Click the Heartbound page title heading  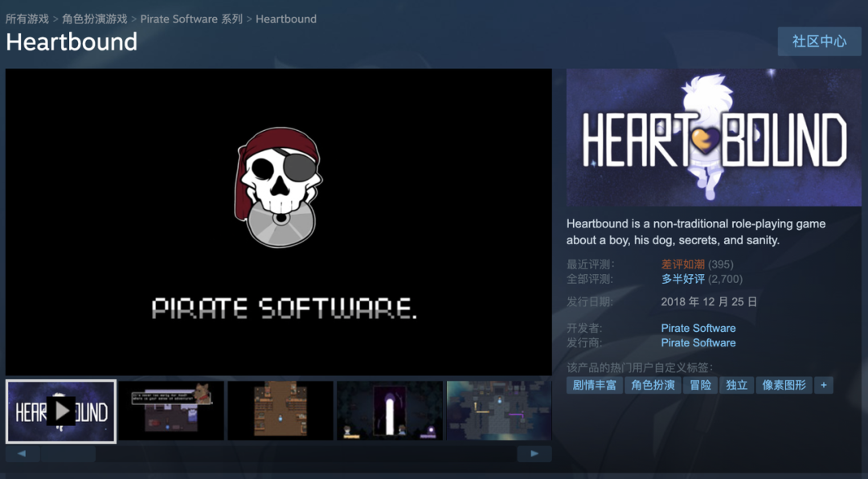tap(72, 42)
